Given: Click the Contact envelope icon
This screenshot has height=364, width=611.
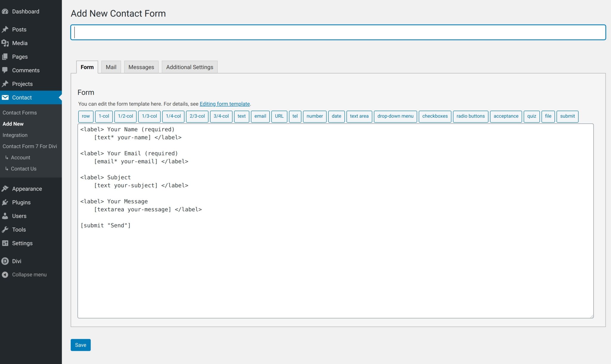Looking at the screenshot, I should tap(5, 97).
